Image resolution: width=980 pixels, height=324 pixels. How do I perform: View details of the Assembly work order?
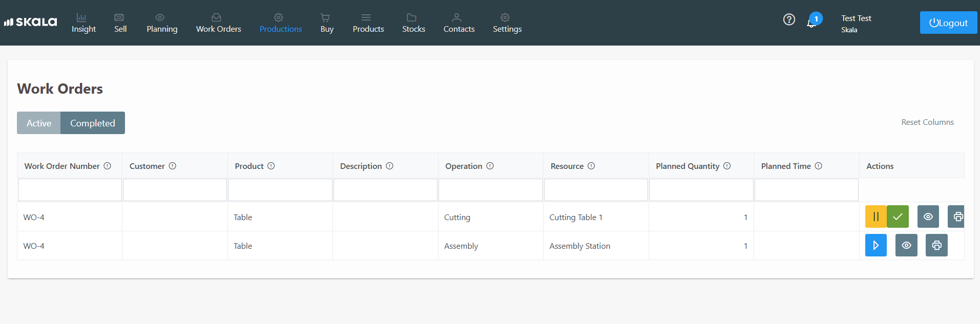tap(906, 245)
